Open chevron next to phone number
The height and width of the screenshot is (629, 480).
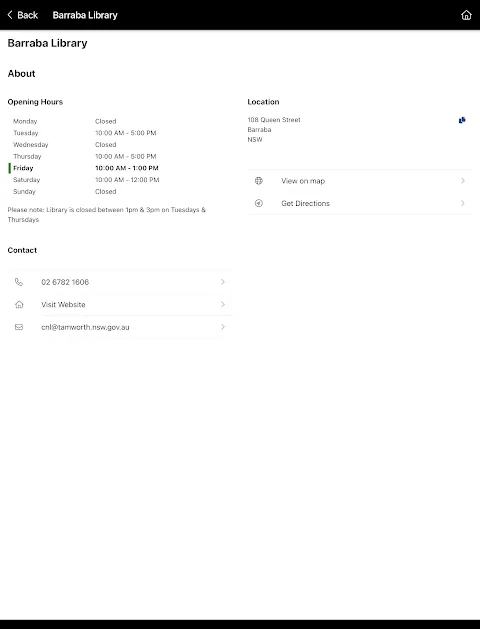coord(223,282)
